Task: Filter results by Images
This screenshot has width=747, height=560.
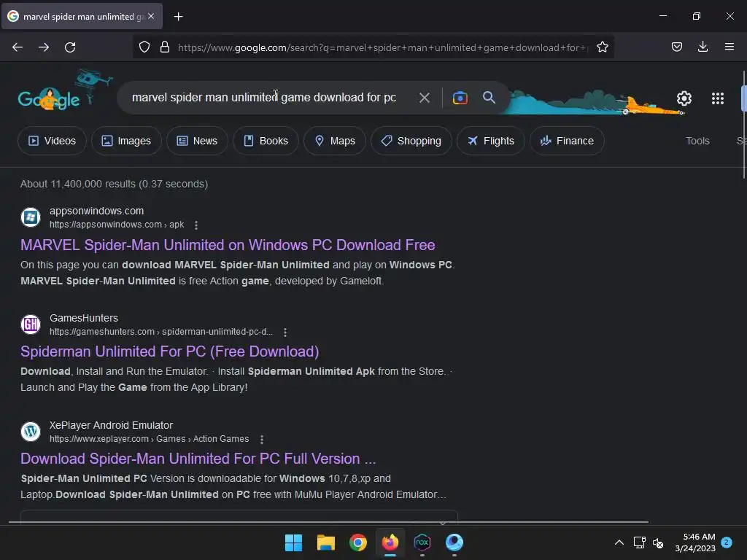Action: click(x=126, y=141)
